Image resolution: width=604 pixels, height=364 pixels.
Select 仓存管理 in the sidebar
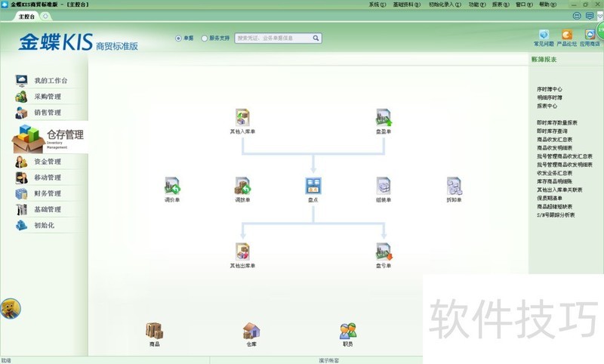tap(49, 137)
